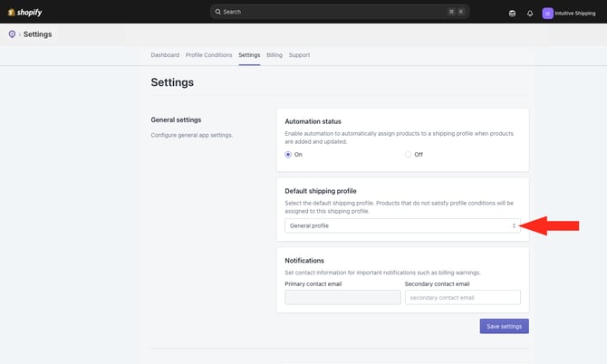This screenshot has height=364, width=607.
Task: Open the Dashboard tab
Action: tap(165, 55)
